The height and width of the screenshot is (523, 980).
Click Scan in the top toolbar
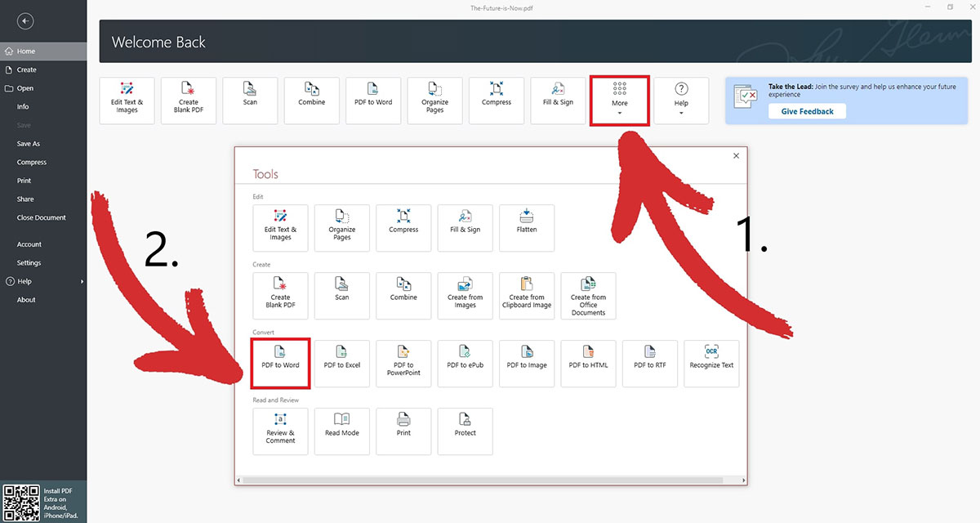(x=250, y=101)
